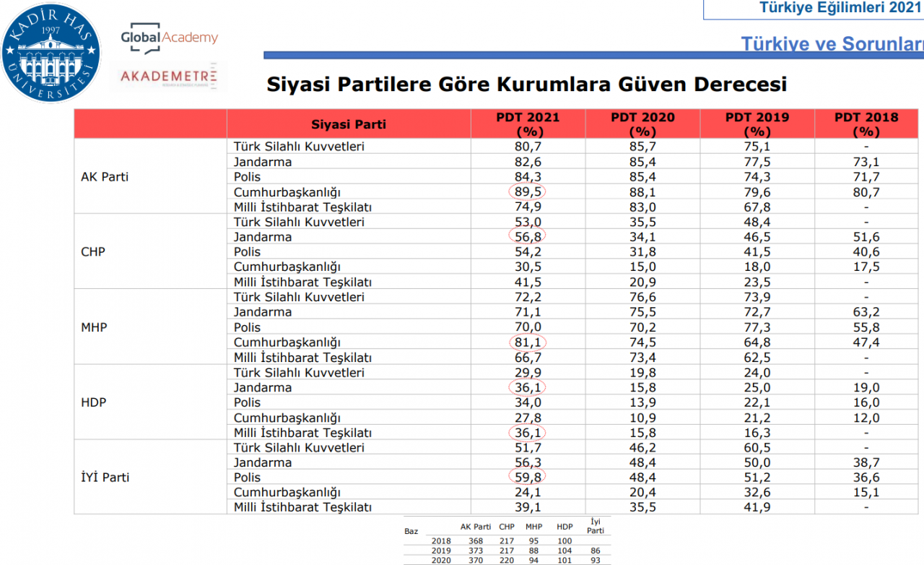Click the 'AK Parti' column header in Baz table
The height and width of the screenshot is (565, 924).
pyautogui.click(x=476, y=527)
